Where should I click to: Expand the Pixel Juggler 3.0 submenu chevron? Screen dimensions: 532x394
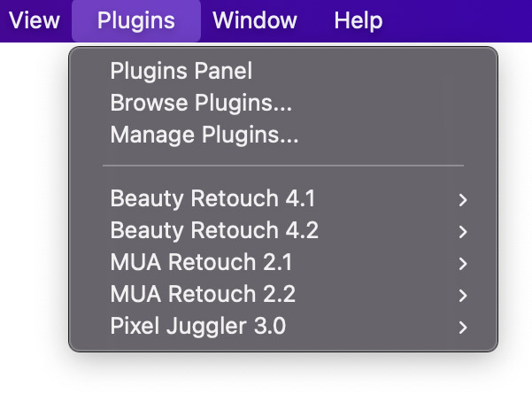(462, 328)
